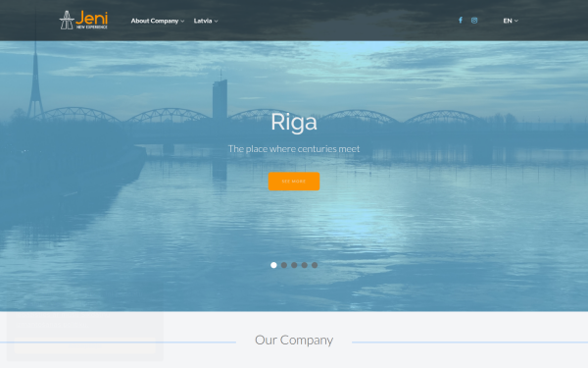Go to the second slide dot

pyautogui.click(x=284, y=265)
